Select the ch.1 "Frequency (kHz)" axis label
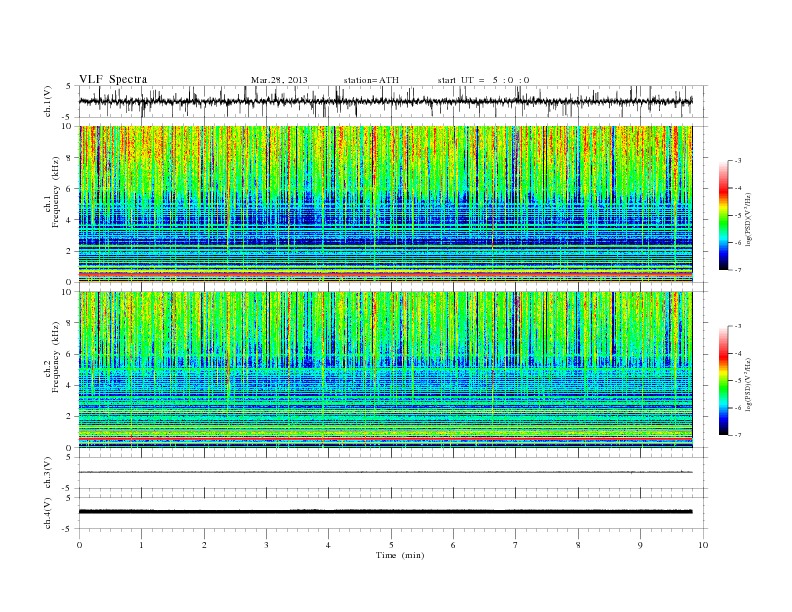The image size is (792, 612). pyautogui.click(x=56, y=192)
